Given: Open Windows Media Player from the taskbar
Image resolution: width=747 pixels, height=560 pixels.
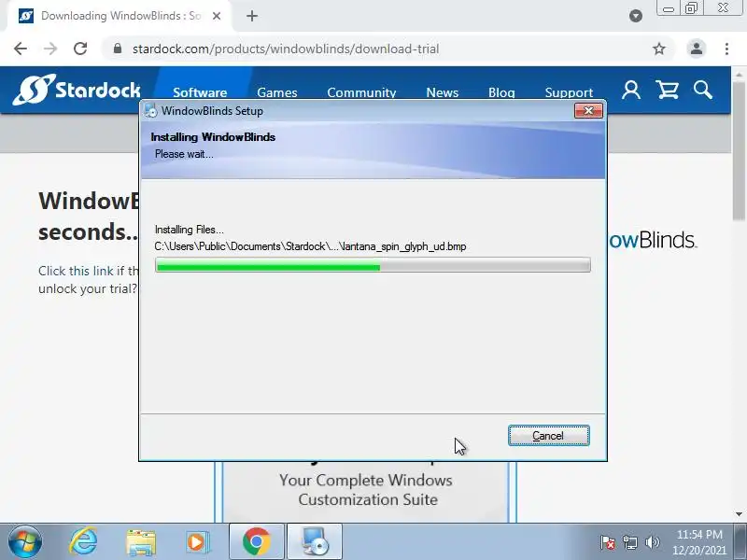Looking at the screenshot, I should 197,542.
